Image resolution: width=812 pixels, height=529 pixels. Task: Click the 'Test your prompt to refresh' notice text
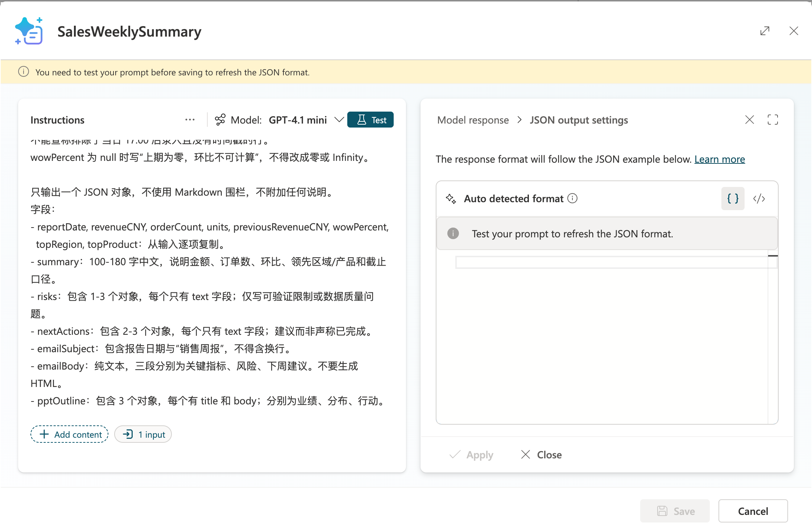pyautogui.click(x=572, y=234)
